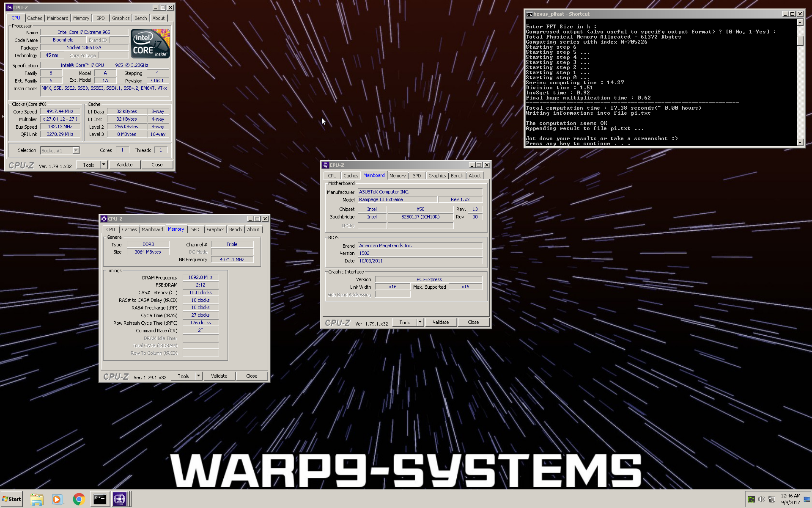This screenshot has height=508, width=812.
Task: Click the Model field Rampage III Extreme
Action: point(398,199)
